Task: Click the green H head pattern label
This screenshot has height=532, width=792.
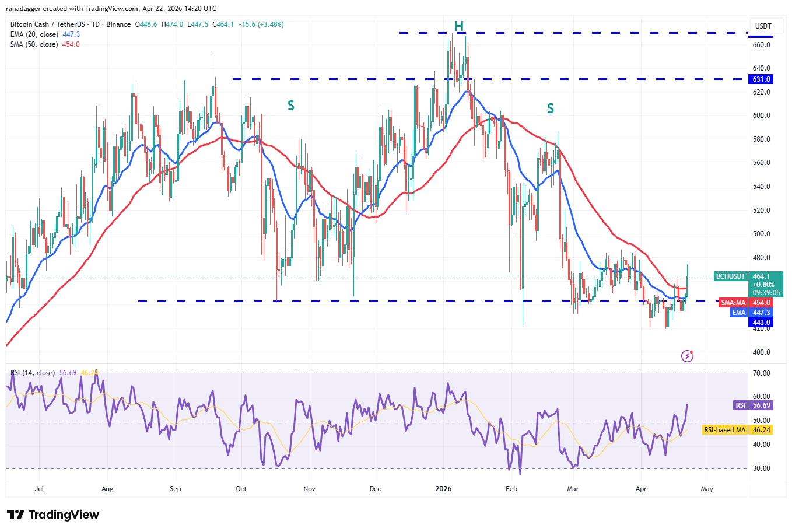Action: tap(459, 26)
